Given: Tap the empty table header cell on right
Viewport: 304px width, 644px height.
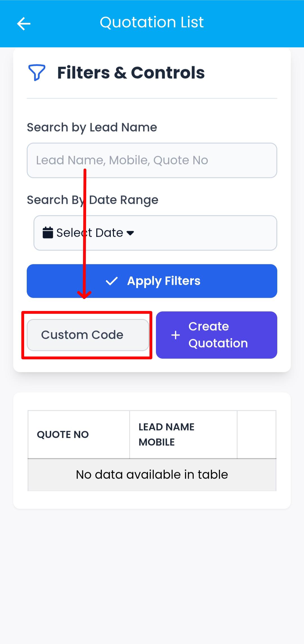Looking at the screenshot, I should pos(257,434).
